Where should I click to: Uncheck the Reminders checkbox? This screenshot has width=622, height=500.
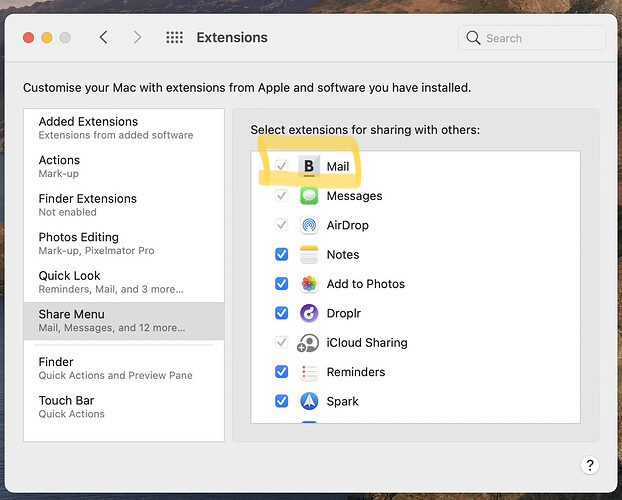[x=282, y=371]
